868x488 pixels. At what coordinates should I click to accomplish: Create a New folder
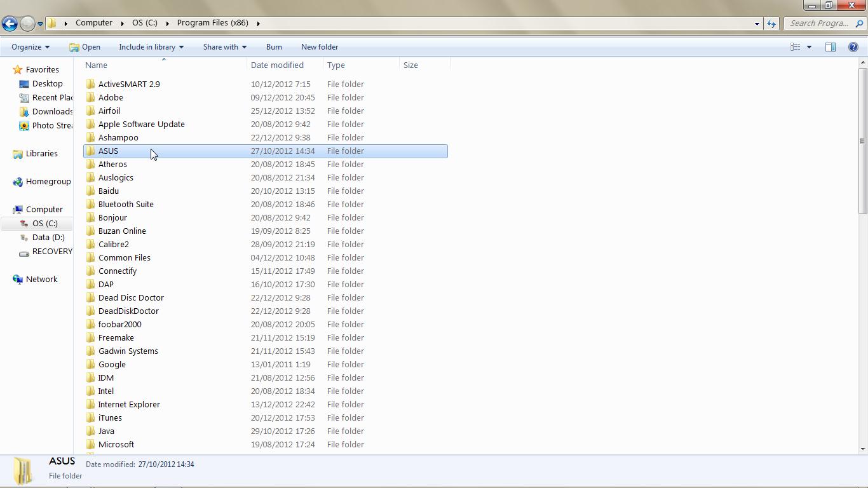319,46
